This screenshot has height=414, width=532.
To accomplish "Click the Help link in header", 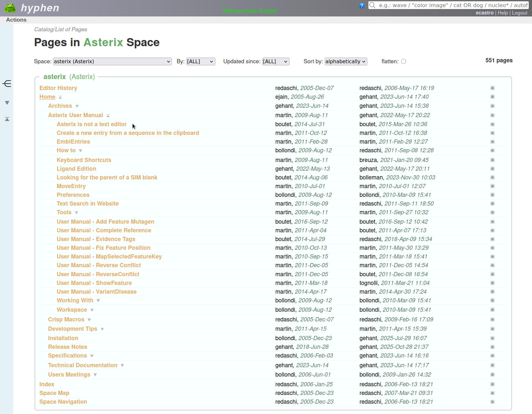I will point(503,13).
